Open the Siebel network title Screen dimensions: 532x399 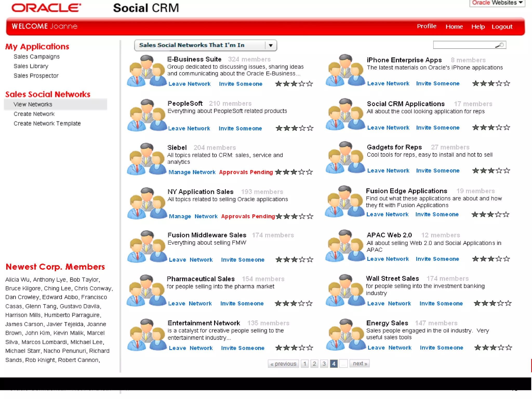pyautogui.click(x=177, y=148)
